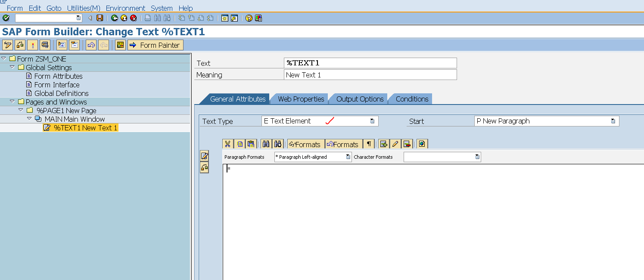The image size is (644, 280).
Task: Open the Paragraph Formats dropdown
Action: (348, 157)
